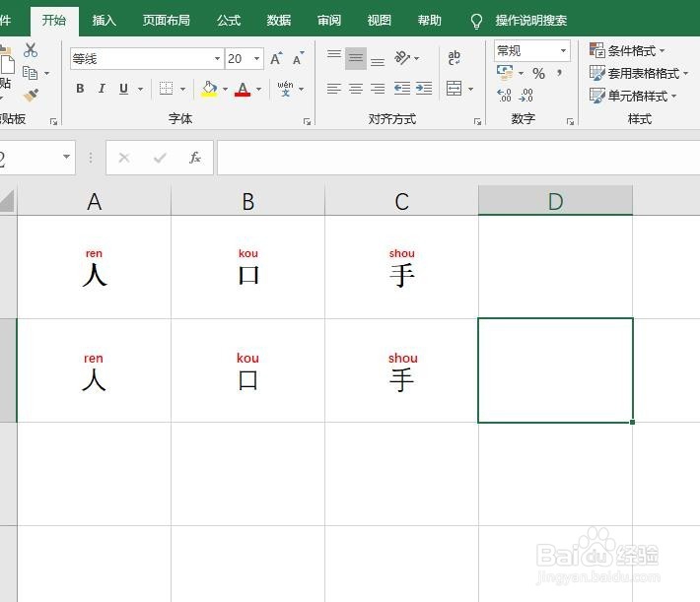Open the 对齐方式 alignment dialog launcher
Screen dimensions: 700x602
(477, 121)
